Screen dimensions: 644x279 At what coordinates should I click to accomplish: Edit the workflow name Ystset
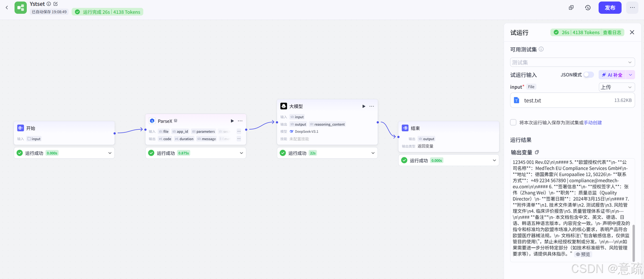pyautogui.click(x=55, y=4)
